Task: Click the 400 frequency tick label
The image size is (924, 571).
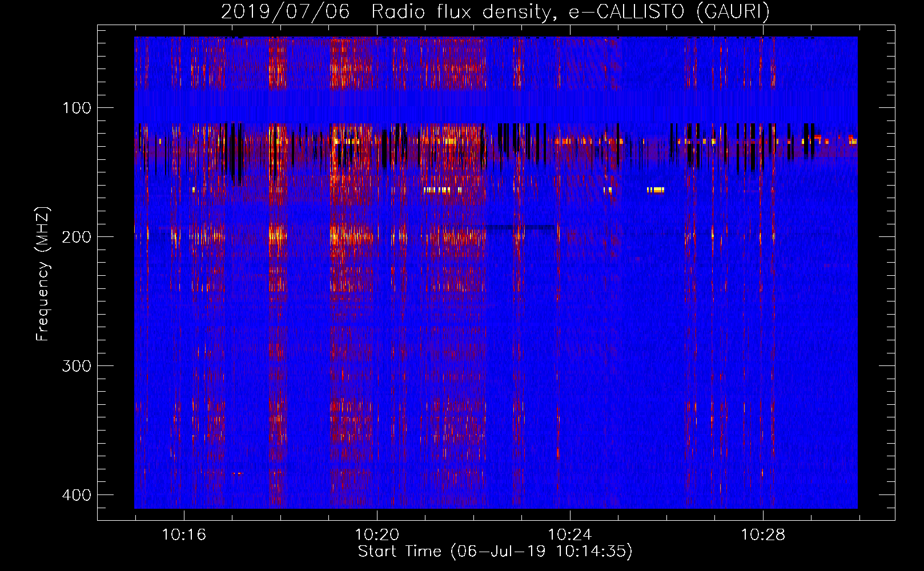Action: (77, 495)
